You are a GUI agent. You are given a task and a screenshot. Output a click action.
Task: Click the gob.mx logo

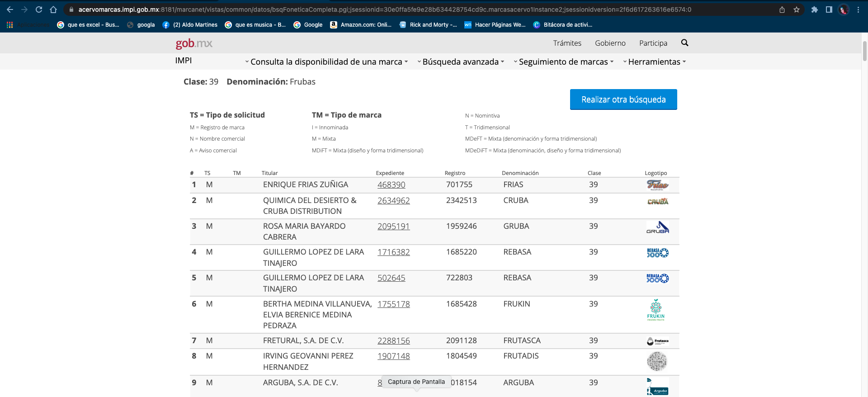[x=194, y=43]
